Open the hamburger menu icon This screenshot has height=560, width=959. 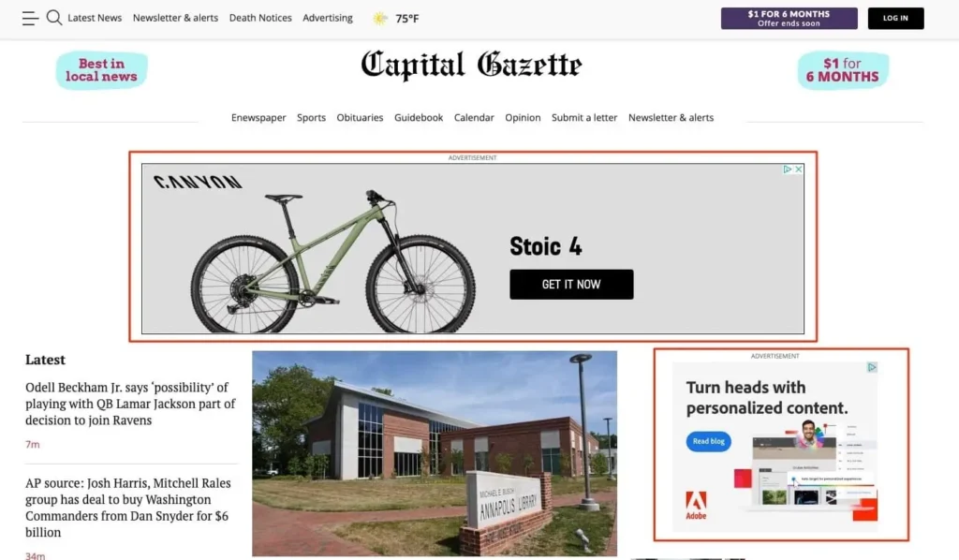pyautogui.click(x=30, y=19)
